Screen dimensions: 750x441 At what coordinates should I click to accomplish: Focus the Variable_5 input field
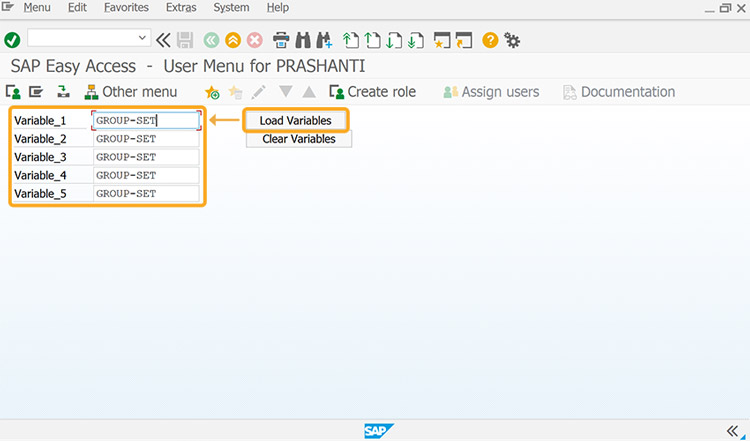point(146,194)
